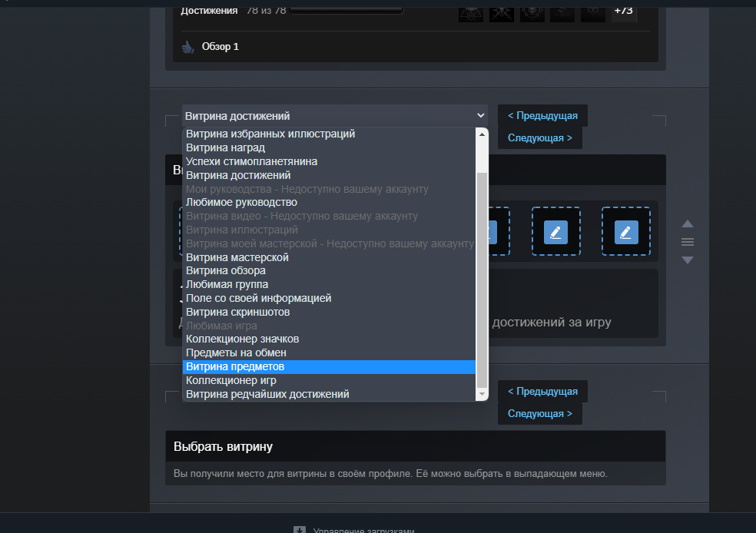Click disabled 'Мои руководства' entry
Image resolution: width=756 pixels, height=533 pixels.
click(x=329, y=189)
